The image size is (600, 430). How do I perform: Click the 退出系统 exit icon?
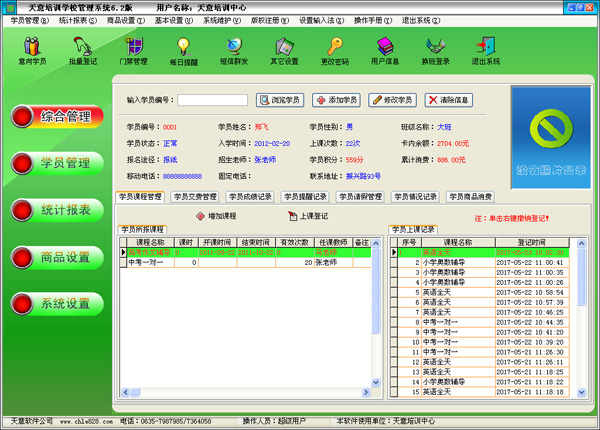pos(486,49)
